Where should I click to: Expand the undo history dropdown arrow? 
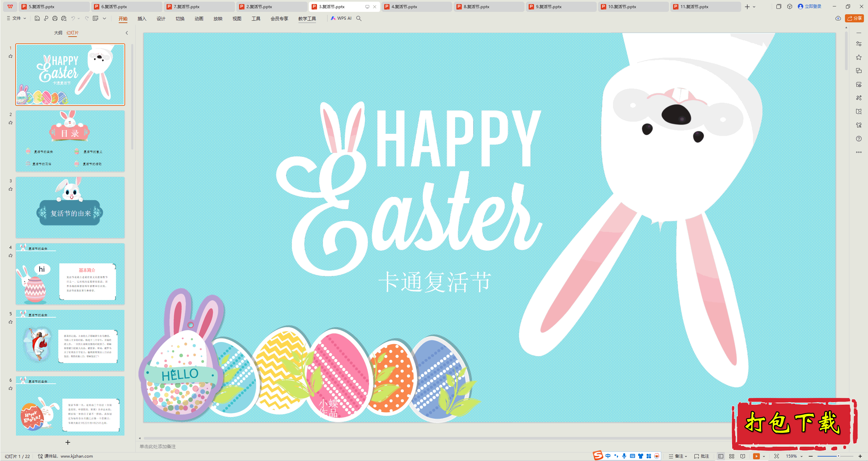(x=79, y=19)
